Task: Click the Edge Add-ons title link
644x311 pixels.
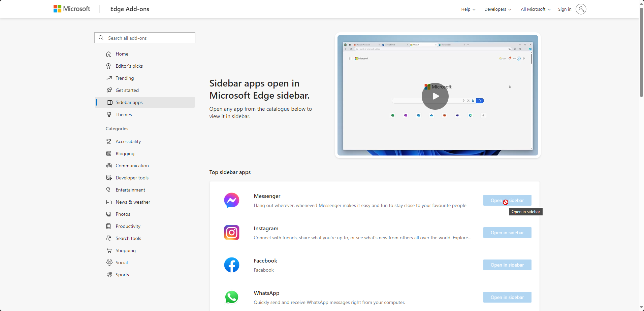Action: point(130,9)
